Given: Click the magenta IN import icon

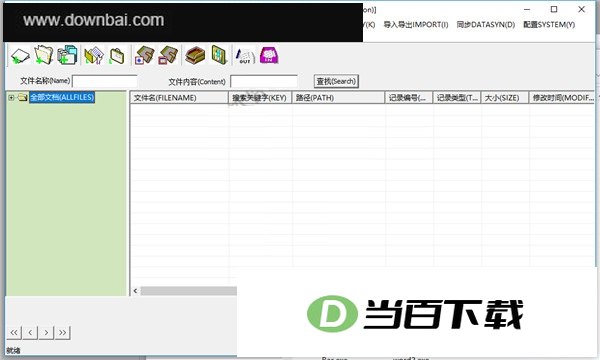Looking at the screenshot, I should pyautogui.click(x=269, y=55).
